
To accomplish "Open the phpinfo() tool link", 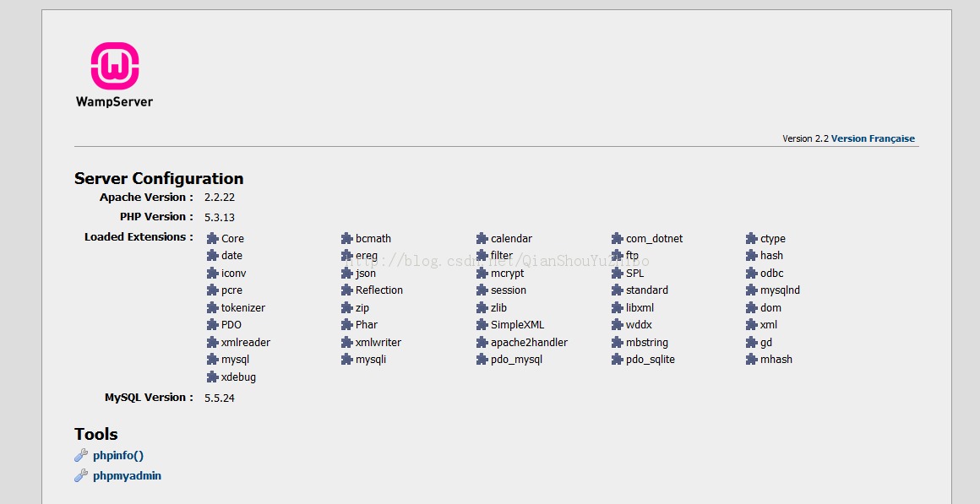I will point(118,456).
